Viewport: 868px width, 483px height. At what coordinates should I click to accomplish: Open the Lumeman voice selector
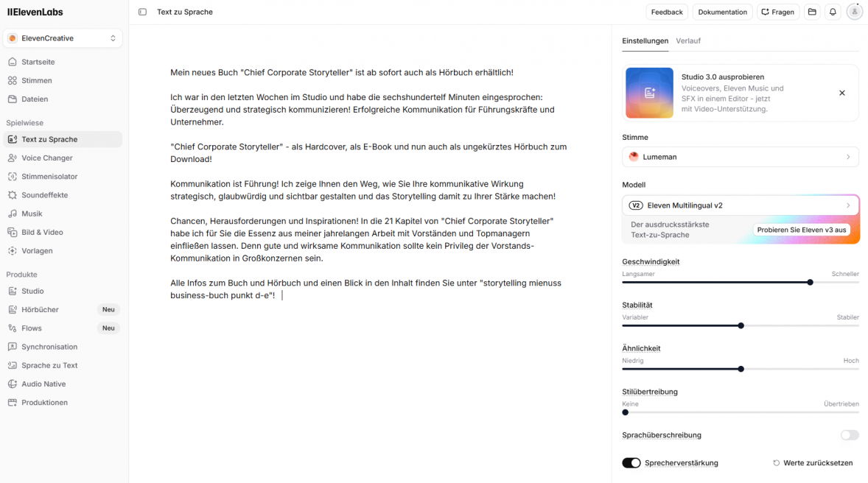click(740, 157)
